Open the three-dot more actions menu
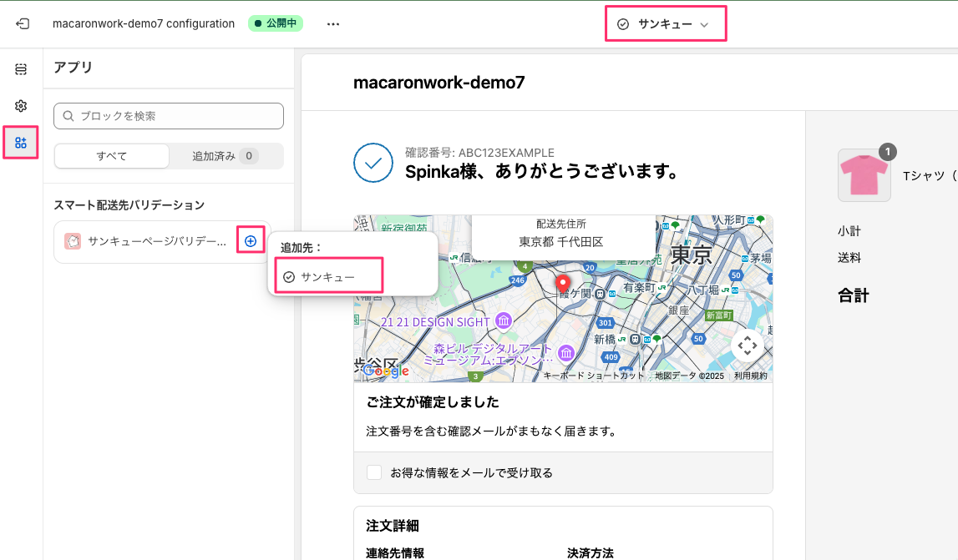Screen dimensions: 958x560 [x=333, y=24]
